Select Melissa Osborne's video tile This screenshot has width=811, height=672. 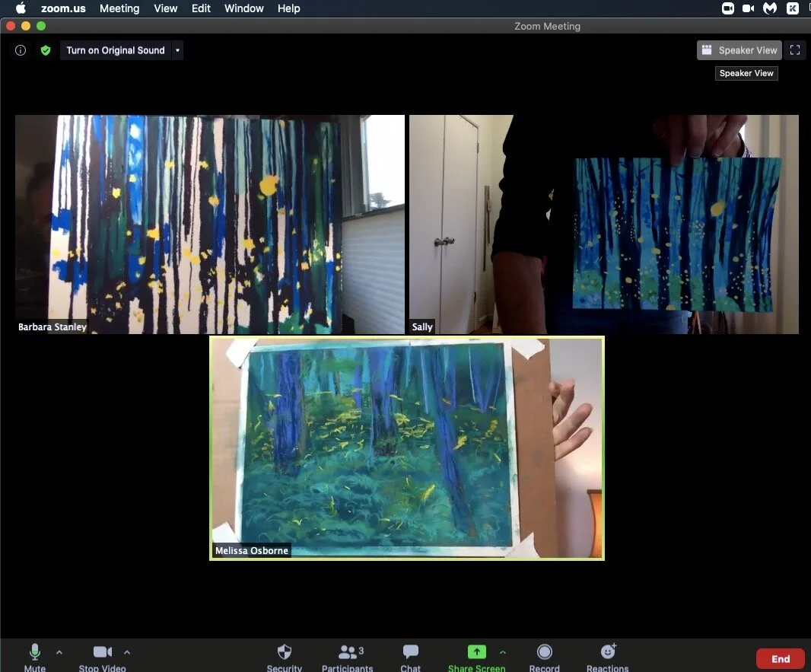pyautogui.click(x=406, y=447)
